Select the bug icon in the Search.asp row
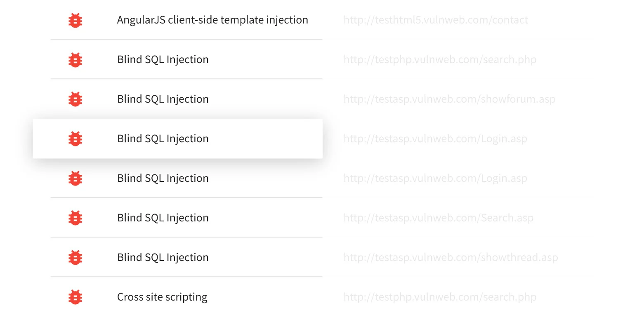Image resolution: width=644 pixels, height=315 pixels. (x=75, y=218)
